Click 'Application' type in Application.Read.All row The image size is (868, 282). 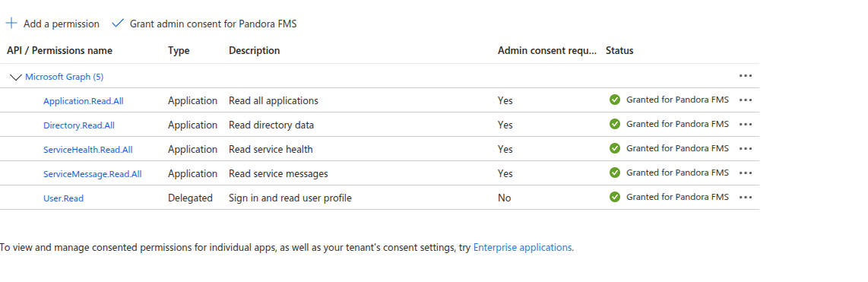click(192, 101)
